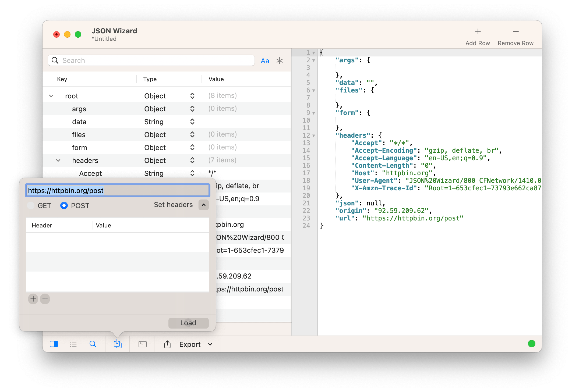Click the load from URL icon

click(117, 344)
